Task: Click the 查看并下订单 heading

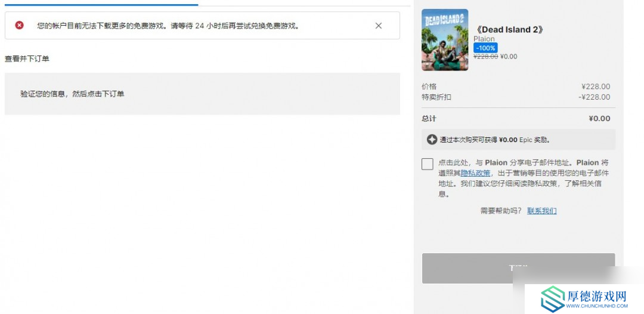Action: point(27,59)
